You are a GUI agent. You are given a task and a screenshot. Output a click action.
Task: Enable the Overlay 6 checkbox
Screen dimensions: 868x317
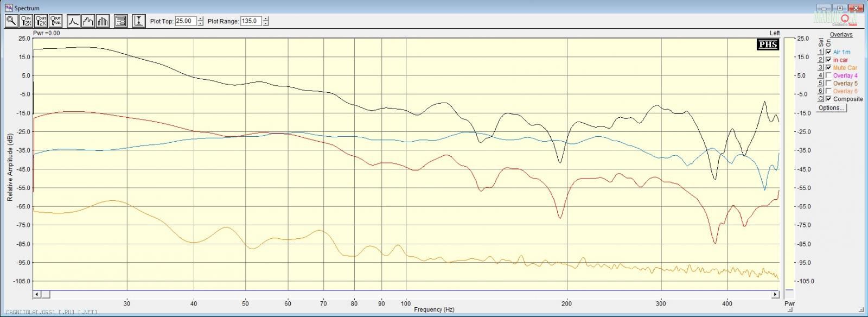828,91
